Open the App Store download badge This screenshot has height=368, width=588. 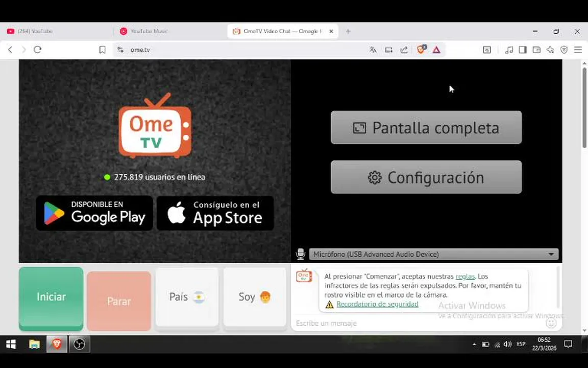[x=215, y=213]
